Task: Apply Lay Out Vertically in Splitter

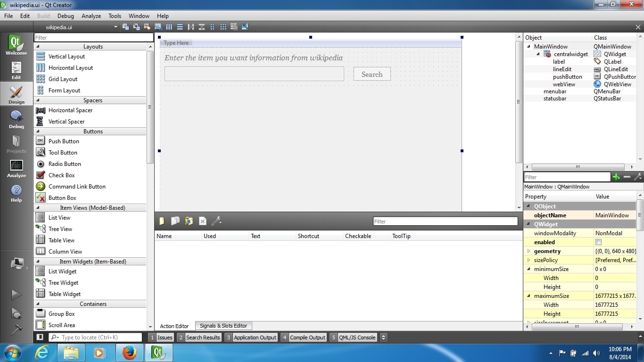Action: [202, 27]
